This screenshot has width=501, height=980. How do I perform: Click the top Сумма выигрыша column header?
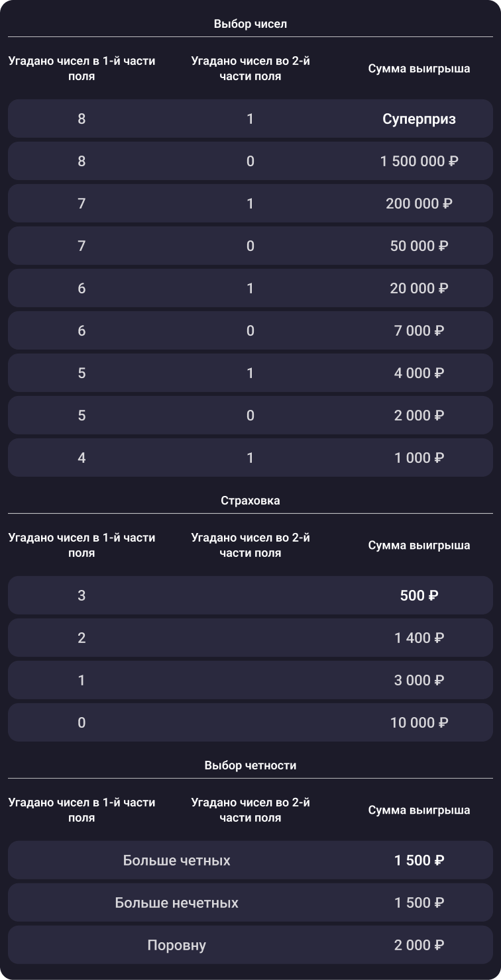coord(419,69)
